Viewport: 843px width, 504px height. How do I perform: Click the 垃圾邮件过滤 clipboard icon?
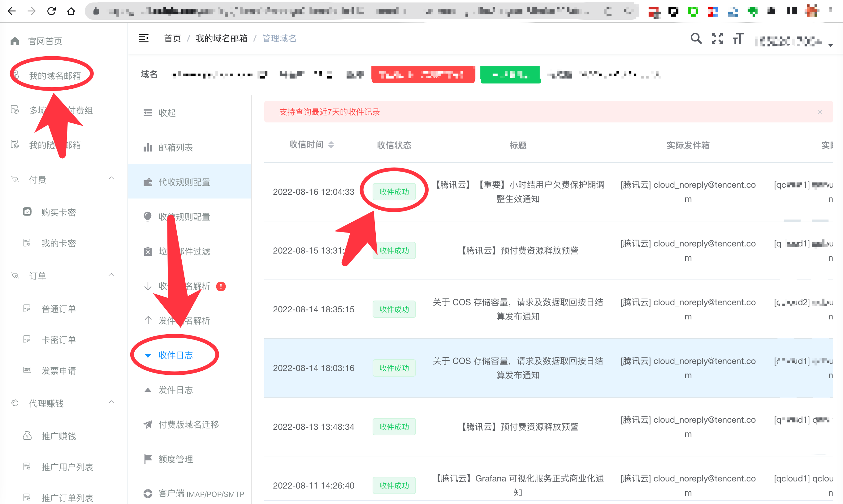(148, 251)
